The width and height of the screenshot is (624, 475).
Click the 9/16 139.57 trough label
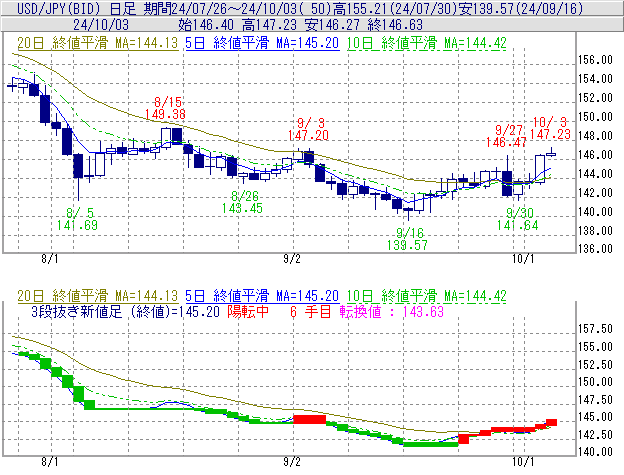(x=408, y=239)
